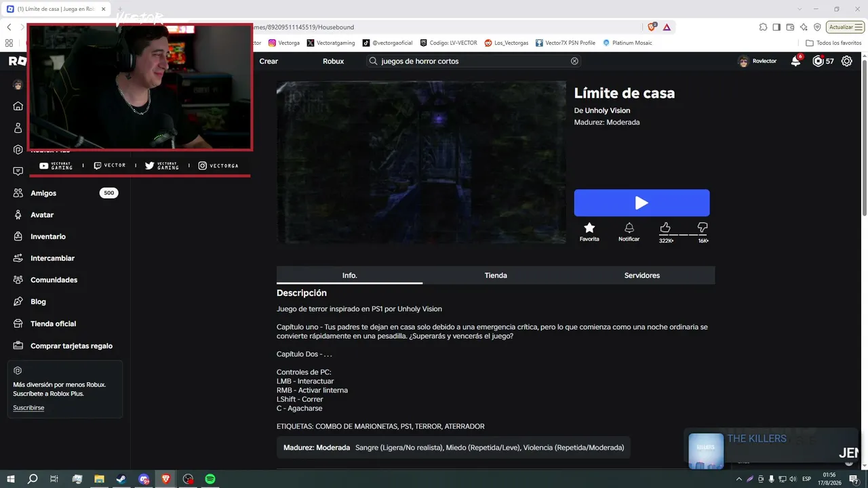Dislike the game with thumbs down

coord(703,228)
